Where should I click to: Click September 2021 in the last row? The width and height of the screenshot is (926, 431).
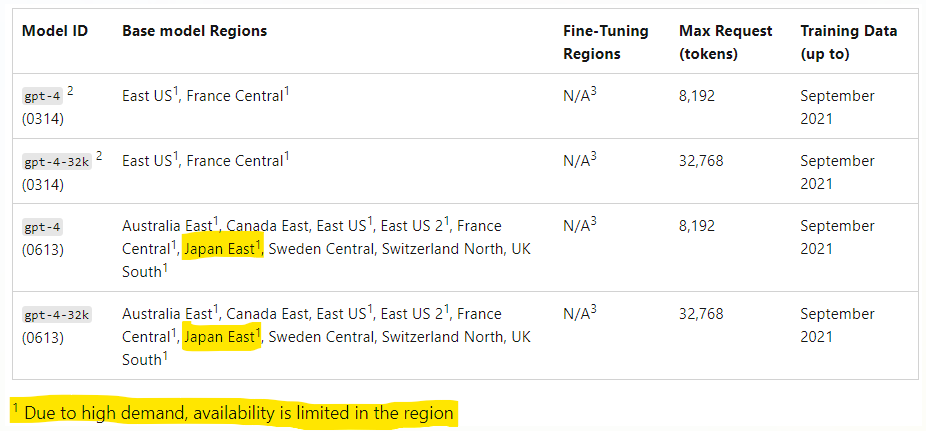[837, 325]
